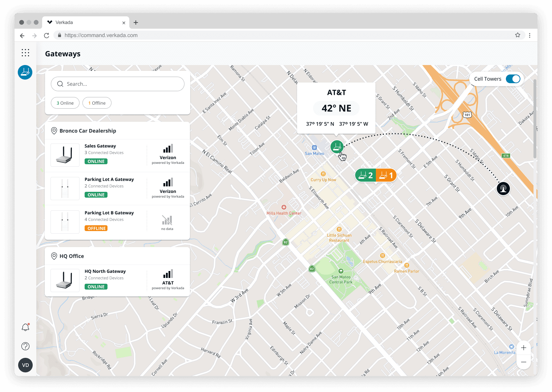Zoom in using the map plus button
The image size is (552, 392).
(x=524, y=348)
